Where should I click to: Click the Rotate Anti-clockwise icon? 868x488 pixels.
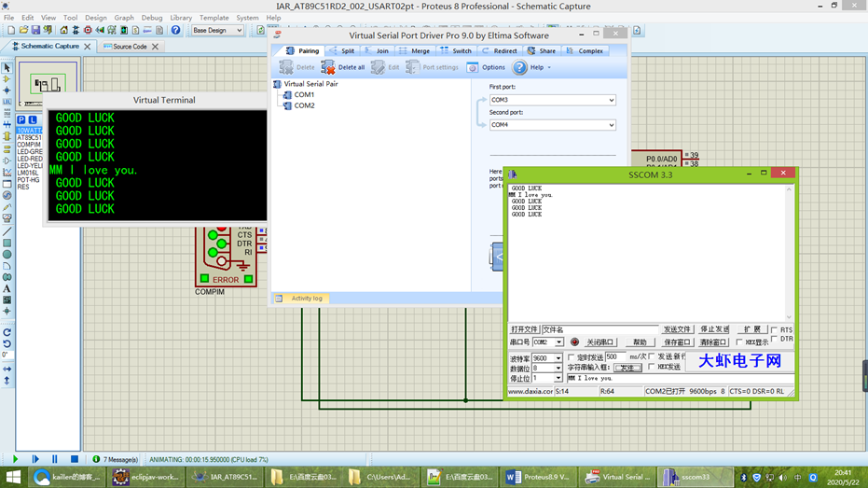[7, 344]
